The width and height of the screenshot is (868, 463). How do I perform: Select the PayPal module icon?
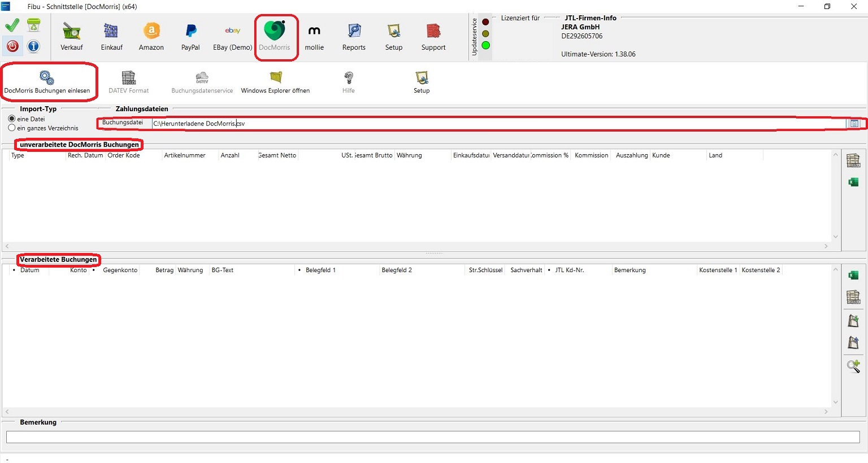pos(190,37)
